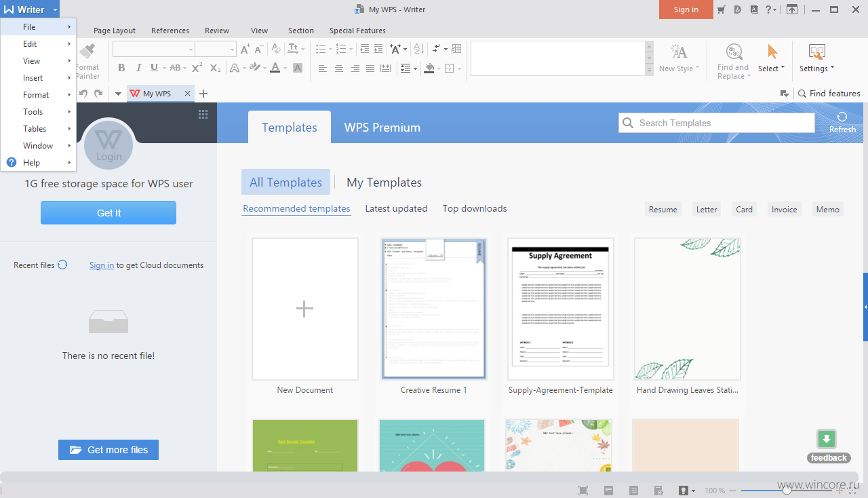
Task: Click the Sort A-Z icon
Action: pos(418,49)
